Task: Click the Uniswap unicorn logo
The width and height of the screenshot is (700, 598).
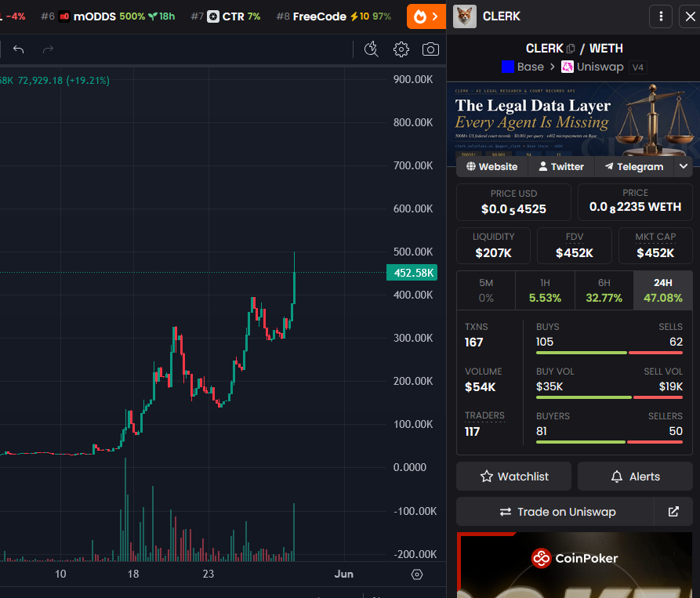Action: (x=567, y=67)
